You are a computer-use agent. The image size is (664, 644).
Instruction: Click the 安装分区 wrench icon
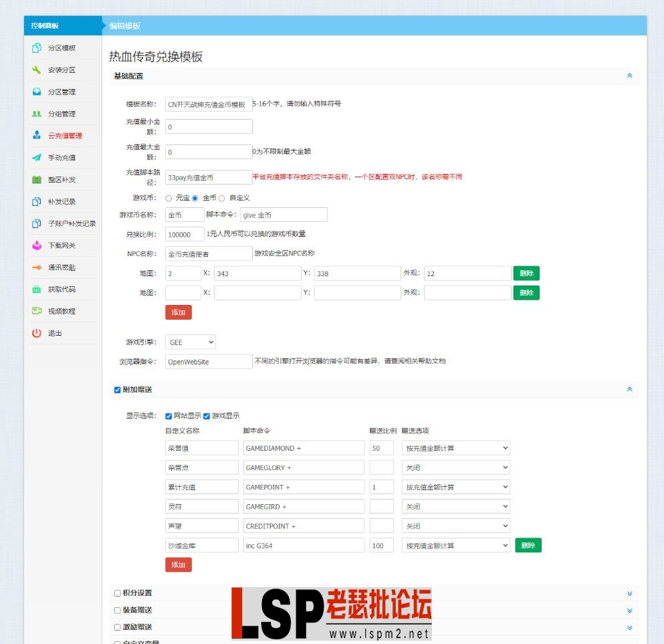(x=37, y=70)
